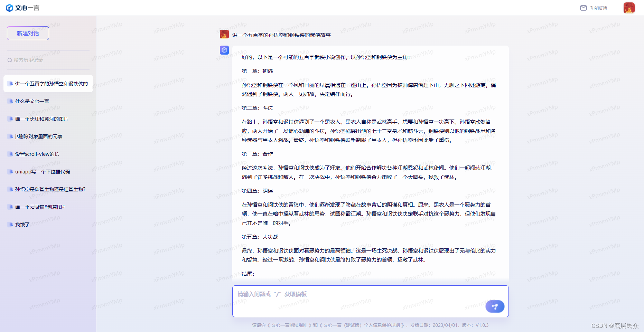The height and width of the screenshot is (332, 644).
Task: Click the chat icon beside 什么是文心一言
Action: (x=11, y=101)
